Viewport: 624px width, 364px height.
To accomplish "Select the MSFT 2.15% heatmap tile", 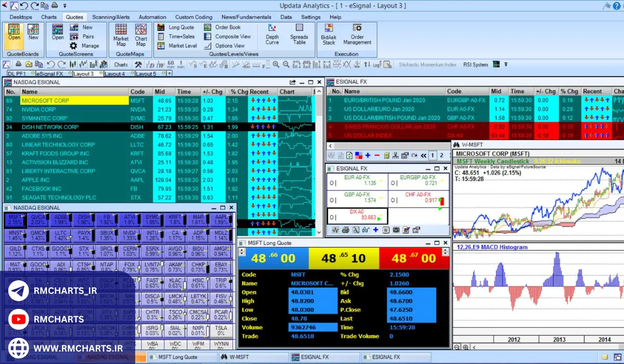I will tap(15, 219).
